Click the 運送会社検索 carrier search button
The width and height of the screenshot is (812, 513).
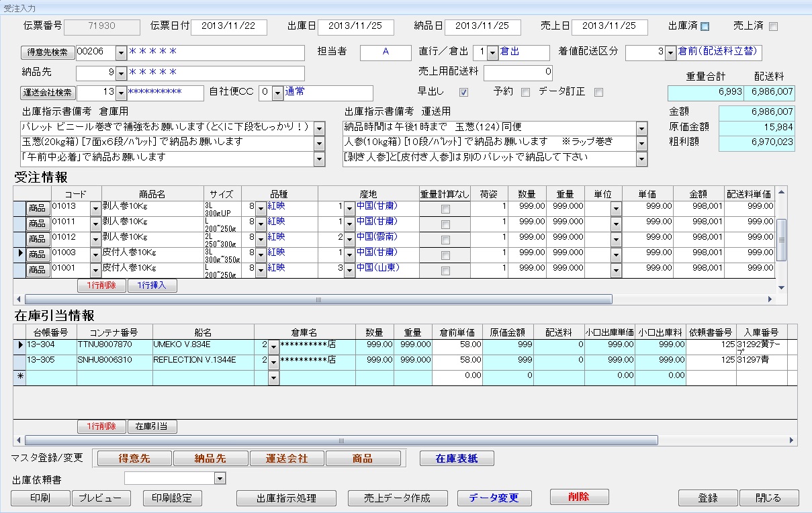click(48, 93)
